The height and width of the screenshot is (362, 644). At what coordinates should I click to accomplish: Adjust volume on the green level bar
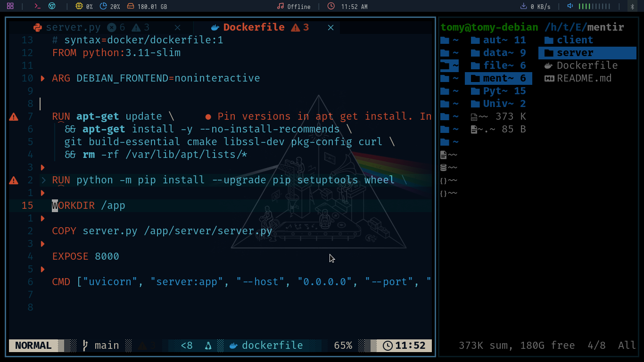point(594,6)
